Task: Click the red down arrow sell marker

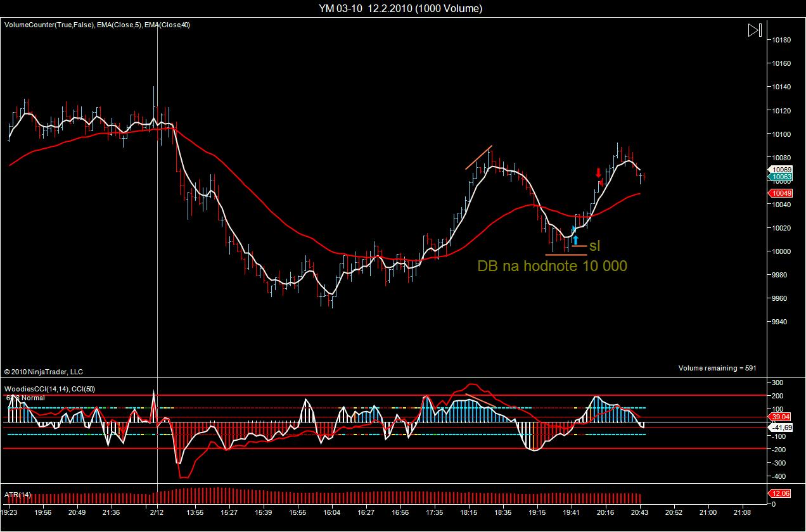Action: coord(598,173)
